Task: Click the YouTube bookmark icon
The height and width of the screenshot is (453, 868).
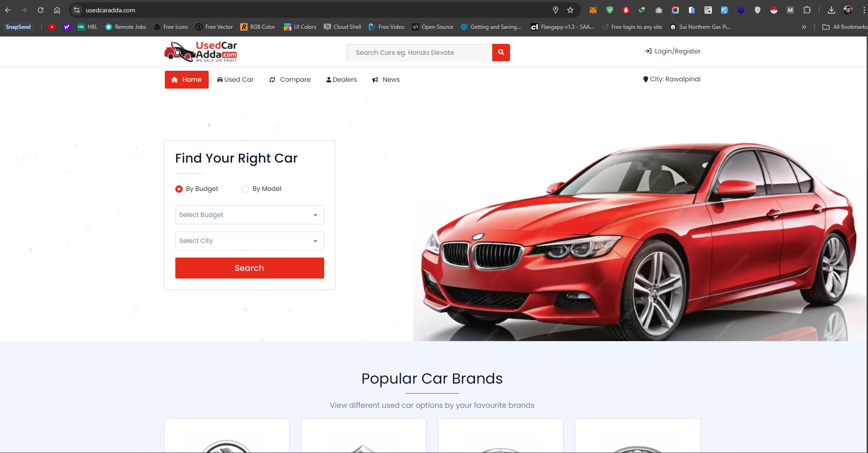Action: tap(52, 27)
